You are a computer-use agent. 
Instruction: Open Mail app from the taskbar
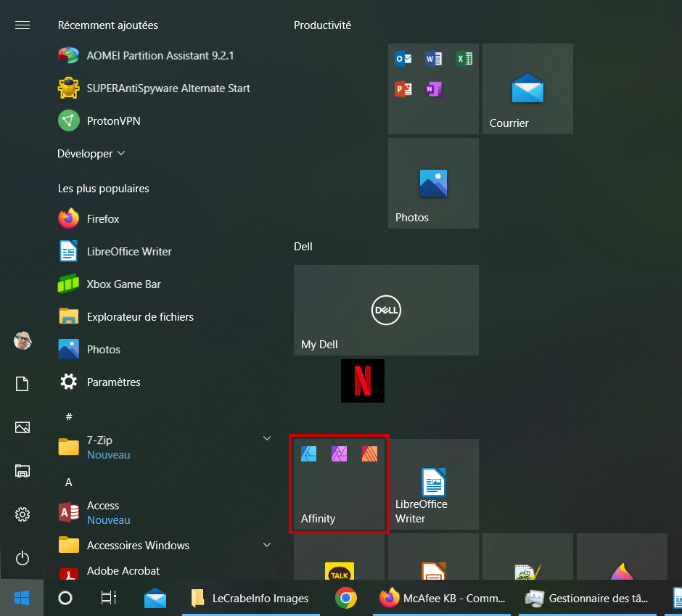pos(155,598)
